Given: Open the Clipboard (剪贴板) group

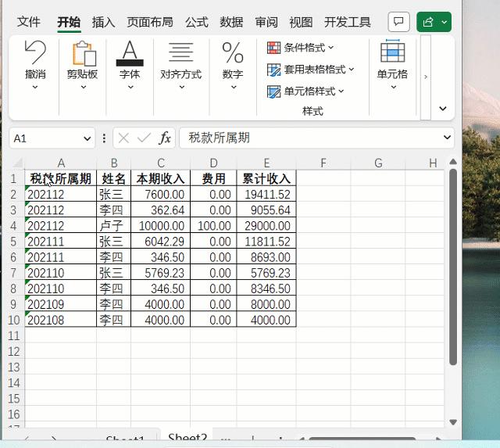Looking at the screenshot, I should pyautogui.click(x=82, y=66).
